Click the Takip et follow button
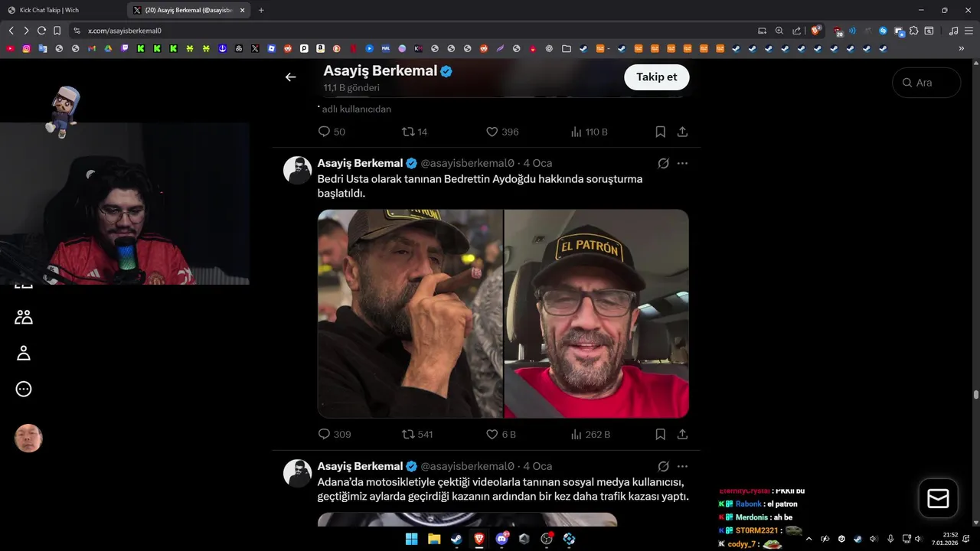This screenshot has height=551, width=980. click(x=657, y=77)
